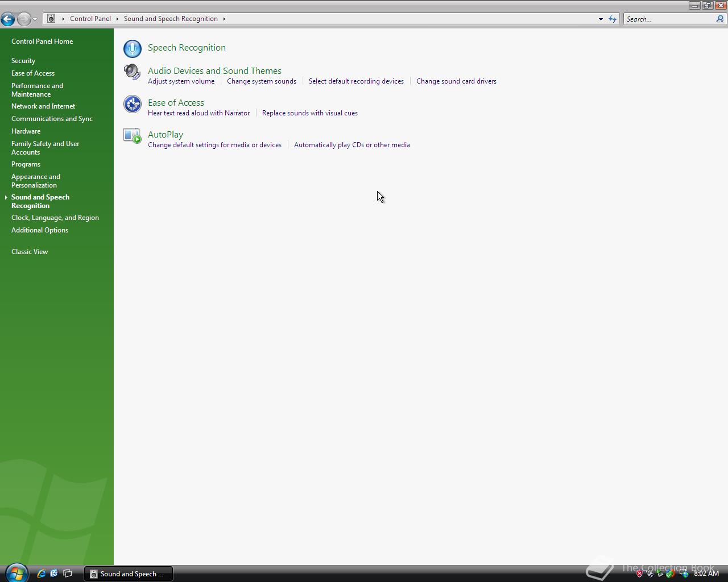Click the Back navigation arrow button
This screenshot has width=728, height=582.
[7, 19]
